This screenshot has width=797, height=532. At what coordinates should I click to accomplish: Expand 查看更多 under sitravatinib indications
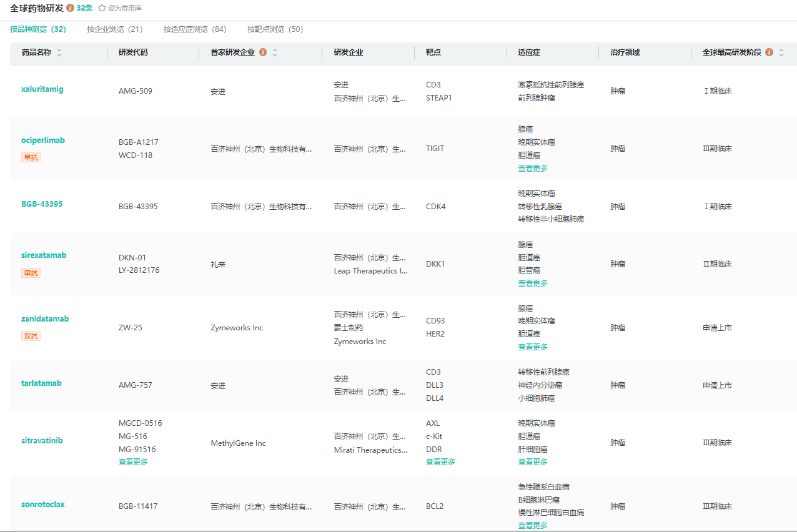(x=533, y=462)
